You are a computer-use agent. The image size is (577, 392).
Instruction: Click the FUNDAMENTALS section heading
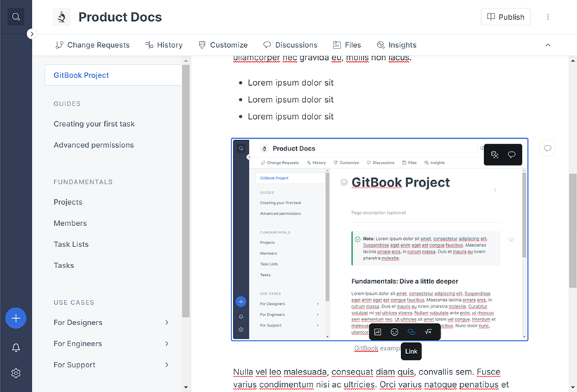coord(83,182)
